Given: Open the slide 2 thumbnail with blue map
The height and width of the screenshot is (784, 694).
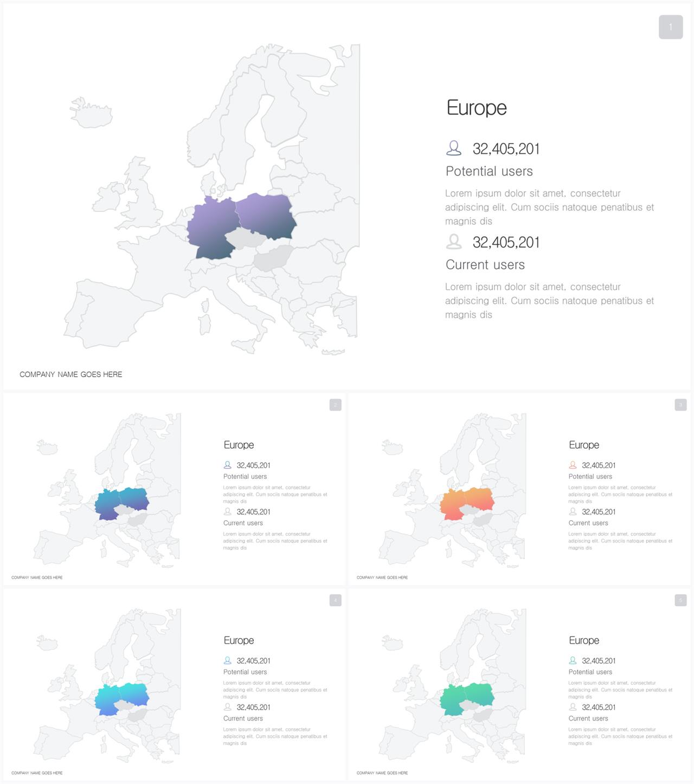Looking at the screenshot, I should coord(174,489).
